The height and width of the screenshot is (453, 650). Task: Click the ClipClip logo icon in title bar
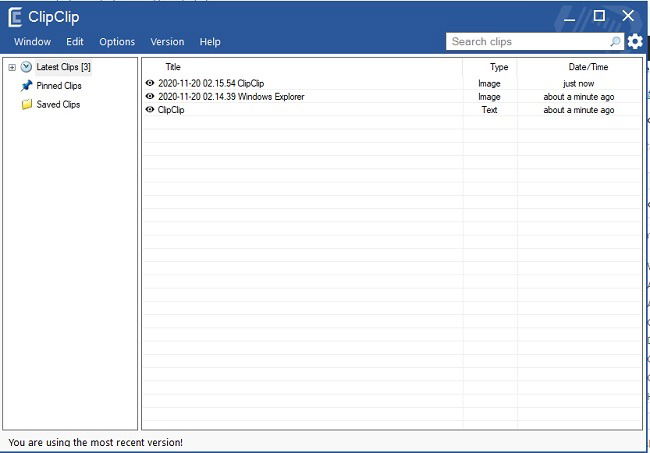[x=15, y=17]
